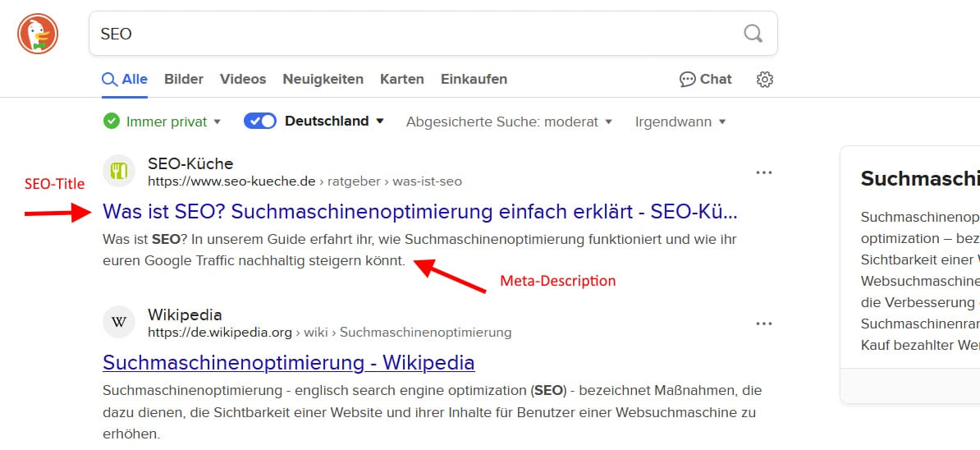Switch to the Bilder tab
Screen dimensions: 980x450
(x=184, y=80)
